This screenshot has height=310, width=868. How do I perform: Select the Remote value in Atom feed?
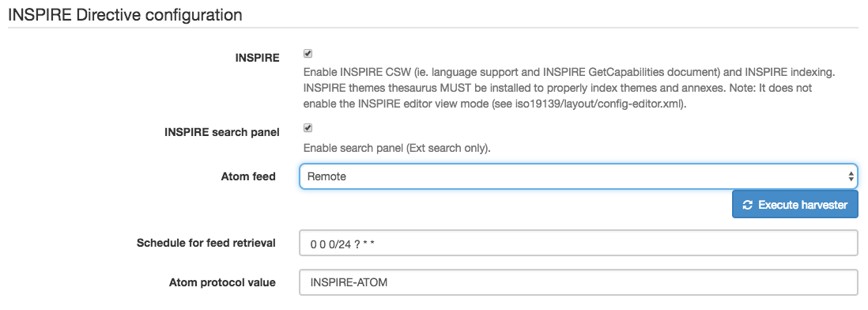(x=326, y=176)
